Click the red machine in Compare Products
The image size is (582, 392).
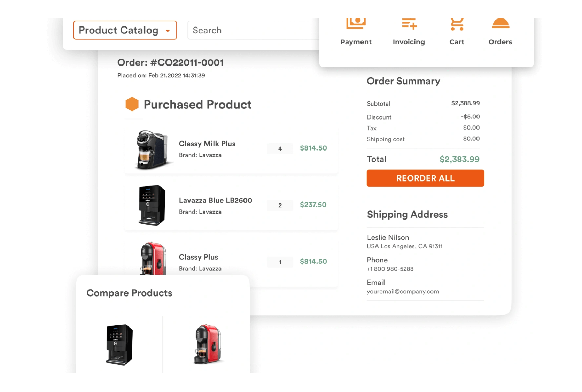[208, 344]
